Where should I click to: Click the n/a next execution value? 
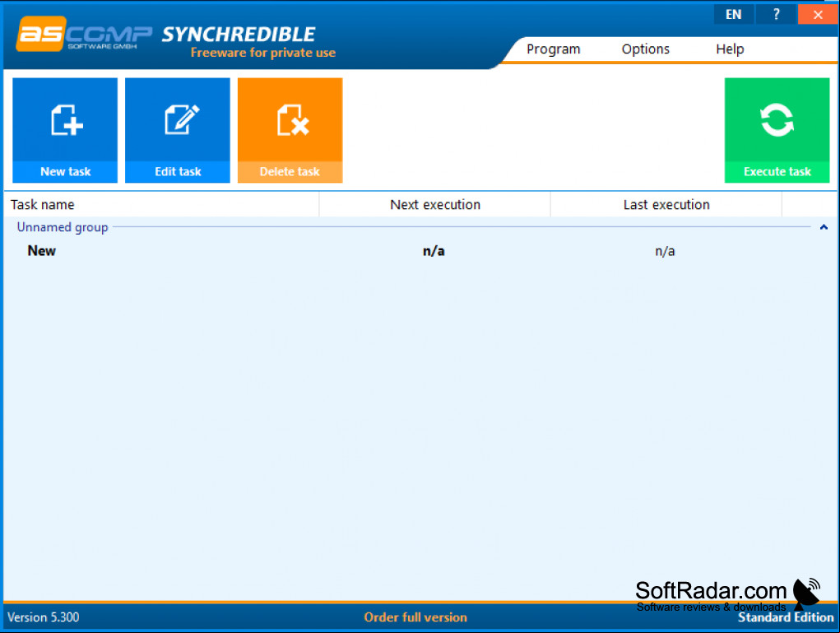tap(434, 251)
